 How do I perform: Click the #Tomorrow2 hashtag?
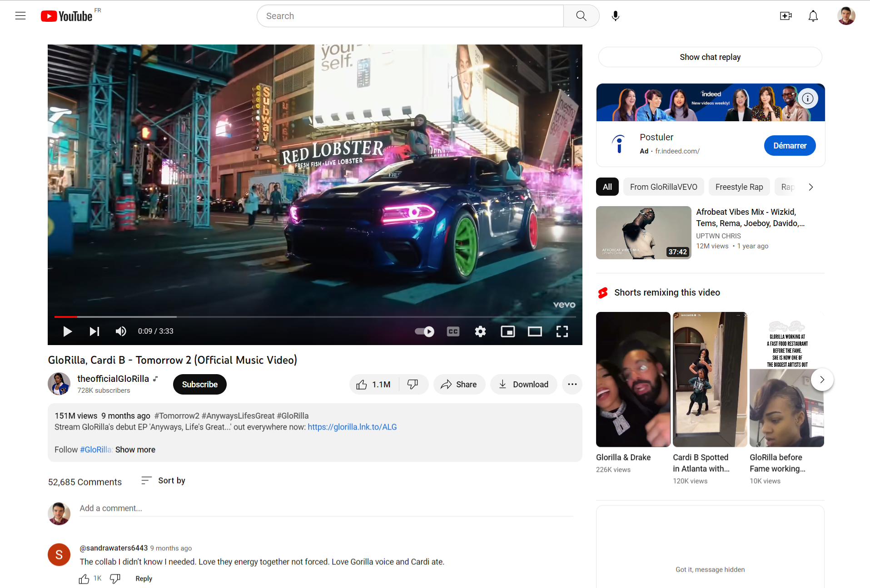[x=176, y=416]
